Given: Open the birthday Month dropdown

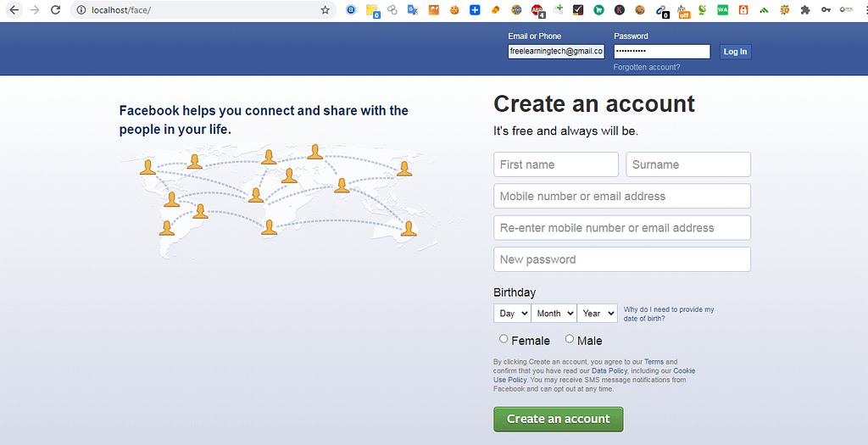Looking at the screenshot, I should pyautogui.click(x=554, y=314).
